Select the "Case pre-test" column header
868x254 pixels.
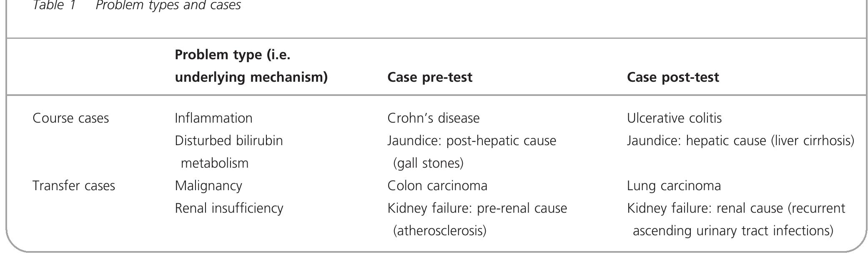pos(430,77)
